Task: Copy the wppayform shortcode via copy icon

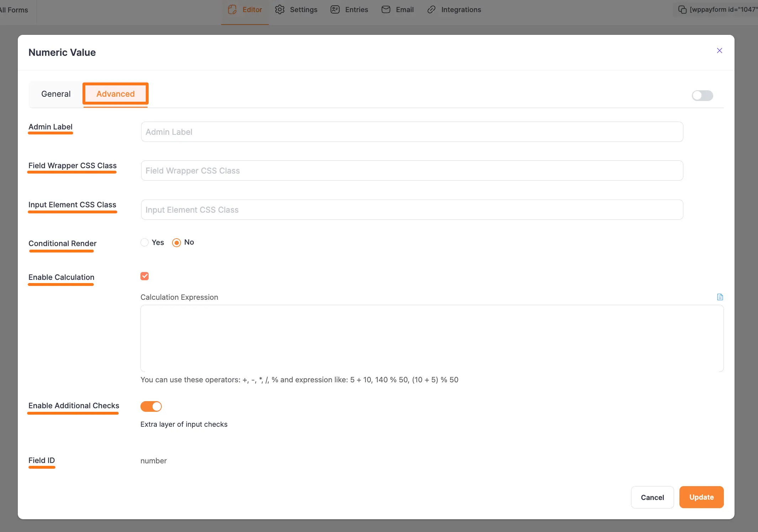Action: [682, 10]
